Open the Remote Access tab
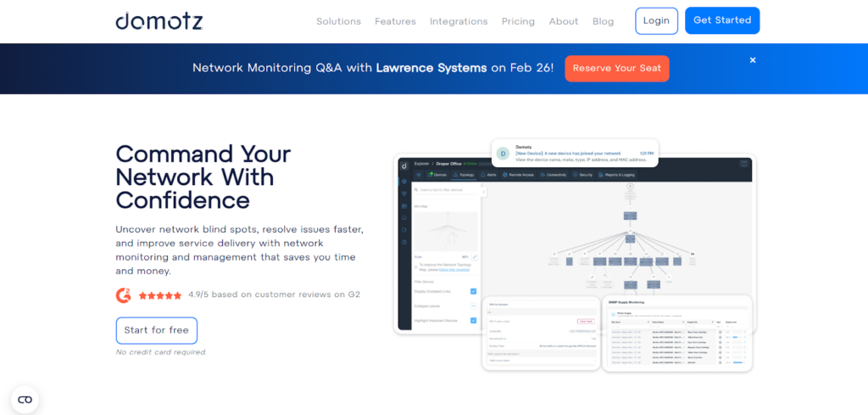 coord(519,175)
